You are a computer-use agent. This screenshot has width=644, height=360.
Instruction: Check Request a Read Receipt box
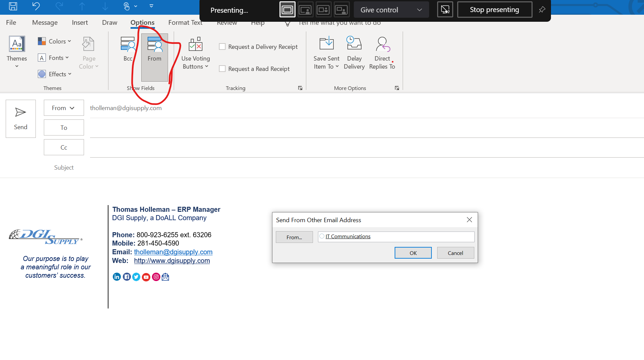(222, 69)
